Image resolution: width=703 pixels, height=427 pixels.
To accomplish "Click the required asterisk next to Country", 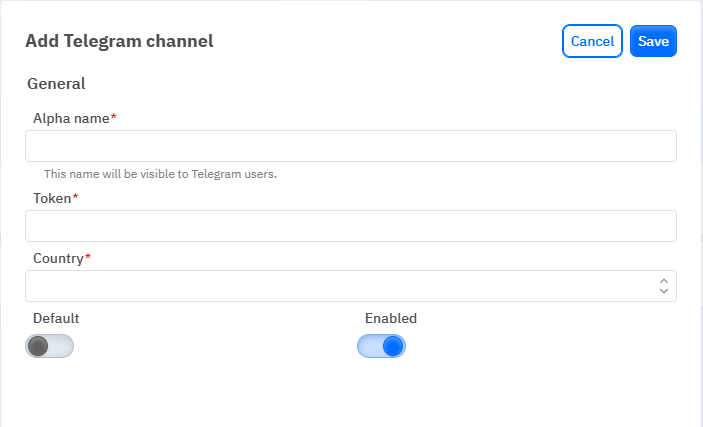I will click(x=88, y=258).
